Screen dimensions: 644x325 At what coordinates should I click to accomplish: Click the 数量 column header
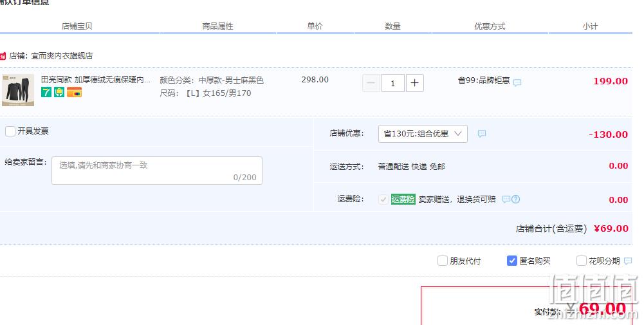[x=392, y=26]
